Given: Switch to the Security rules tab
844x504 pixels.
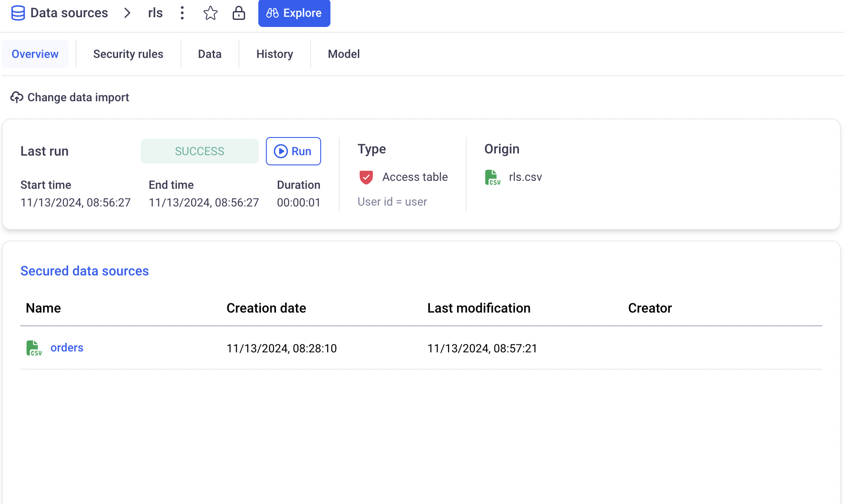Looking at the screenshot, I should 128,54.
